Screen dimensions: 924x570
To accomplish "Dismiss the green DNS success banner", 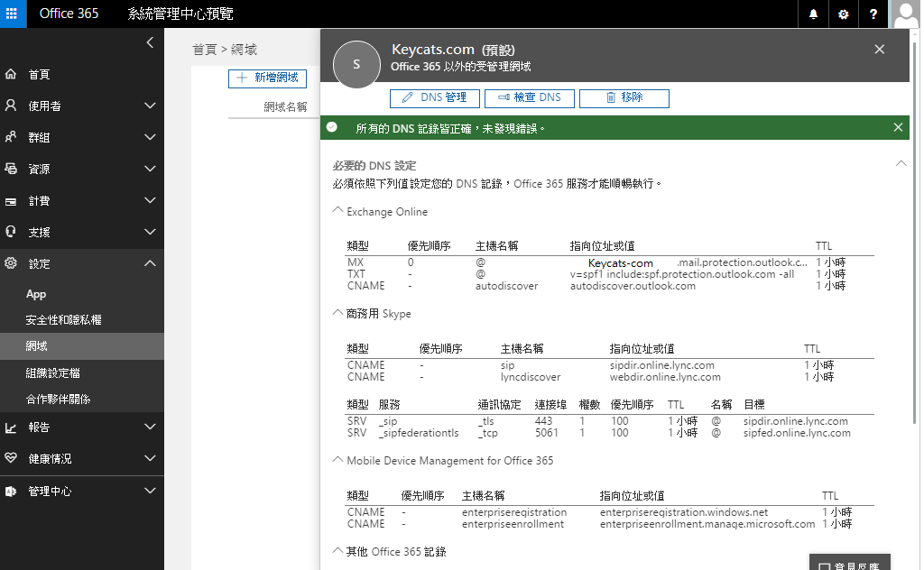I will click(898, 127).
